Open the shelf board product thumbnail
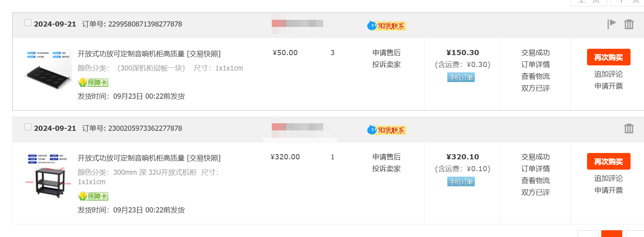This screenshot has width=644, height=237. tap(48, 70)
